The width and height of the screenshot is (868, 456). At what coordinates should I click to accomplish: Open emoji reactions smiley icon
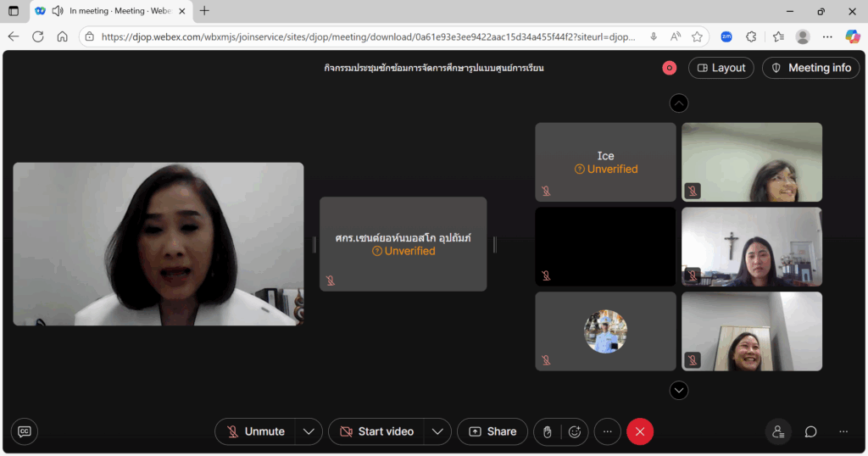tap(575, 431)
